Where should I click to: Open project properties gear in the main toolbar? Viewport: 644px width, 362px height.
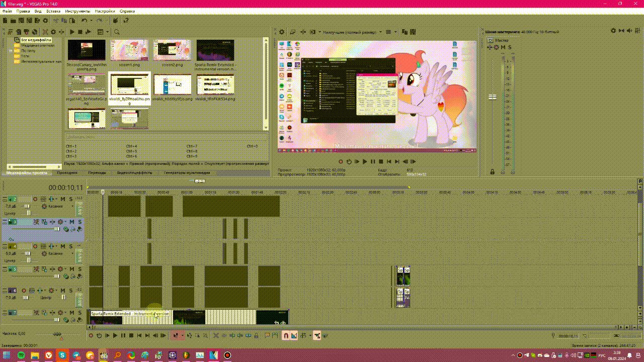45,21
